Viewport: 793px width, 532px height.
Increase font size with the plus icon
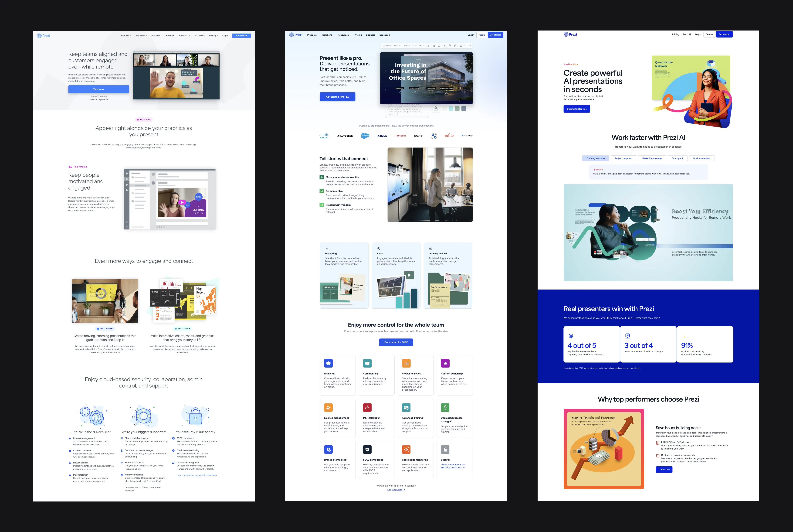428,46
